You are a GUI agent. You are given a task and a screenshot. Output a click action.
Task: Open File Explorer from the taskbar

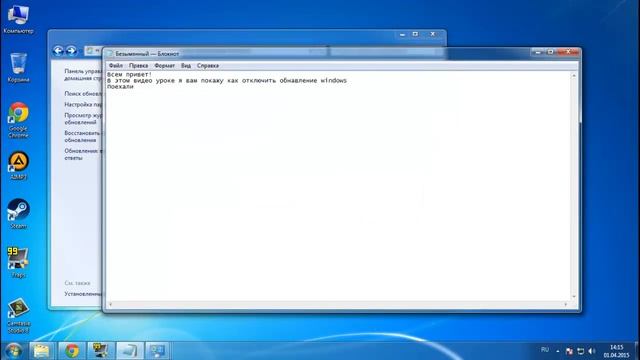[x=41, y=351]
